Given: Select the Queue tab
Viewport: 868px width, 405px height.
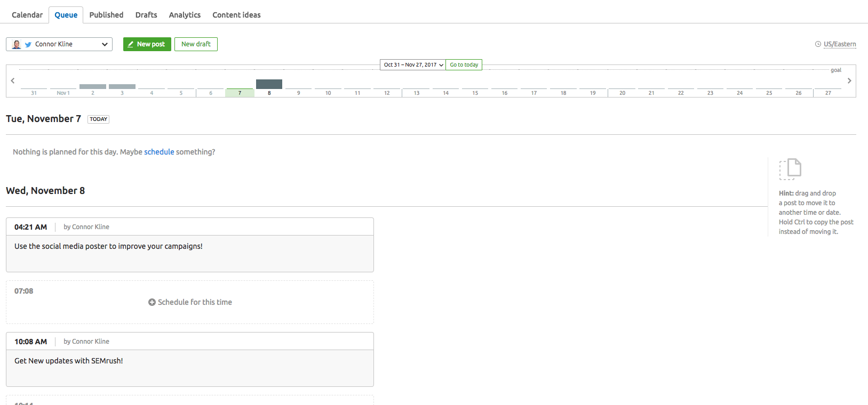Looking at the screenshot, I should (x=66, y=15).
